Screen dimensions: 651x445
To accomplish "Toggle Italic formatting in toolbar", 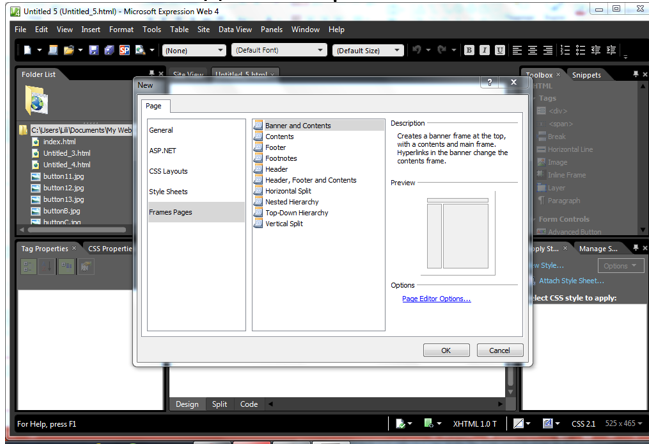I will (484, 50).
